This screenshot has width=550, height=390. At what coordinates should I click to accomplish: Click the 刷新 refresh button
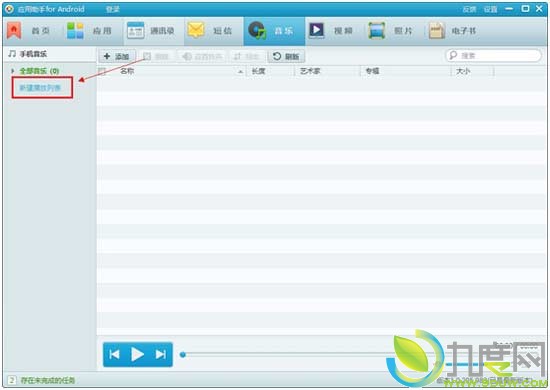tap(286, 56)
